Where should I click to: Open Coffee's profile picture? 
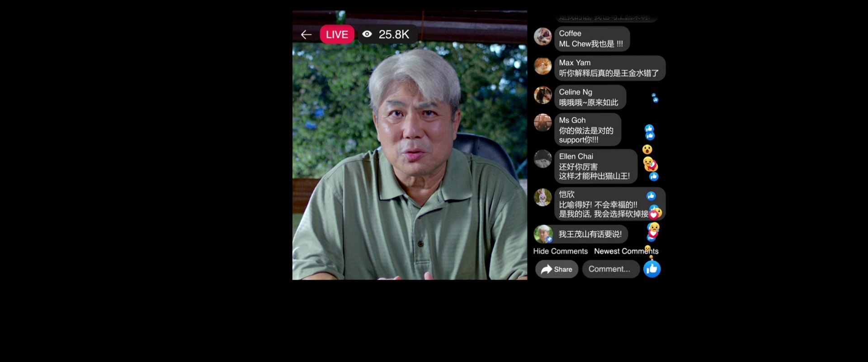point(542,37)
